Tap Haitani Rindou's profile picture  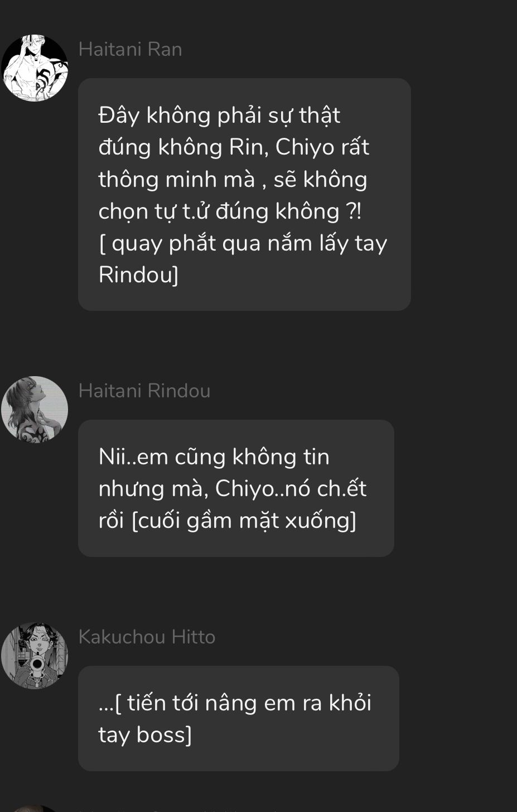(x=35, y=409)
